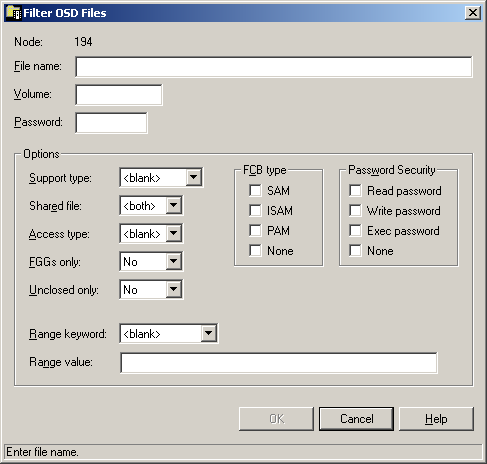Open Help for this dialog

click(x=436, y=419)
